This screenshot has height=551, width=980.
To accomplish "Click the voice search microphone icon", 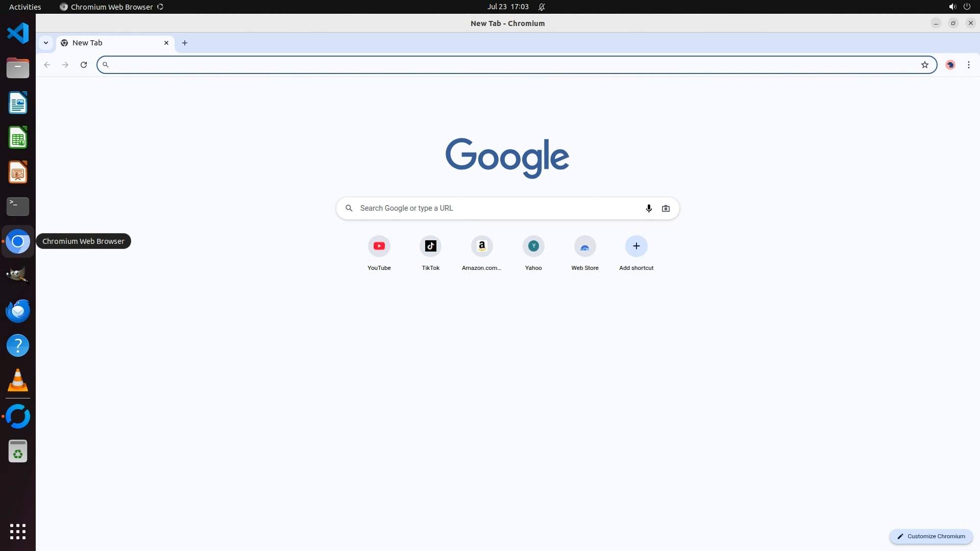I will tap(649, 208).
